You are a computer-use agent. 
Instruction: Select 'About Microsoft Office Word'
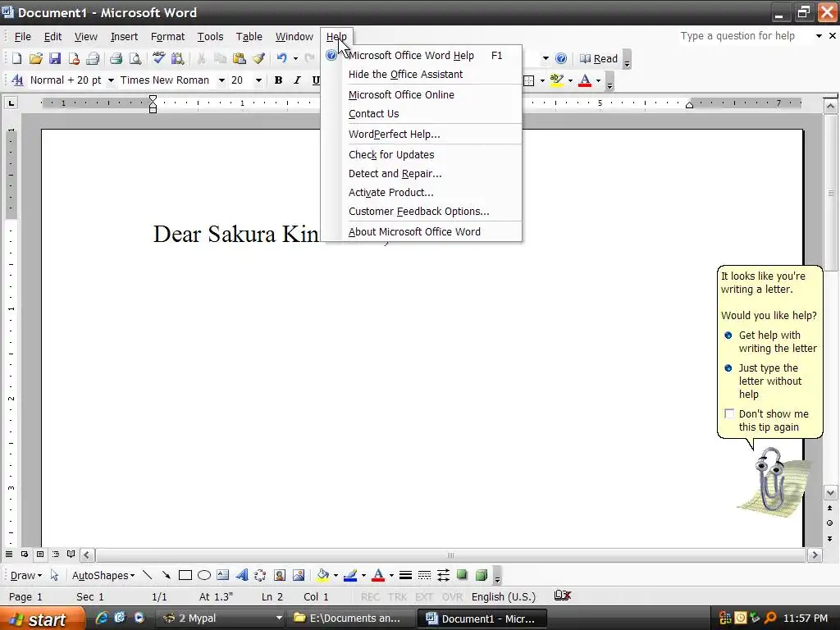point(422,232)
